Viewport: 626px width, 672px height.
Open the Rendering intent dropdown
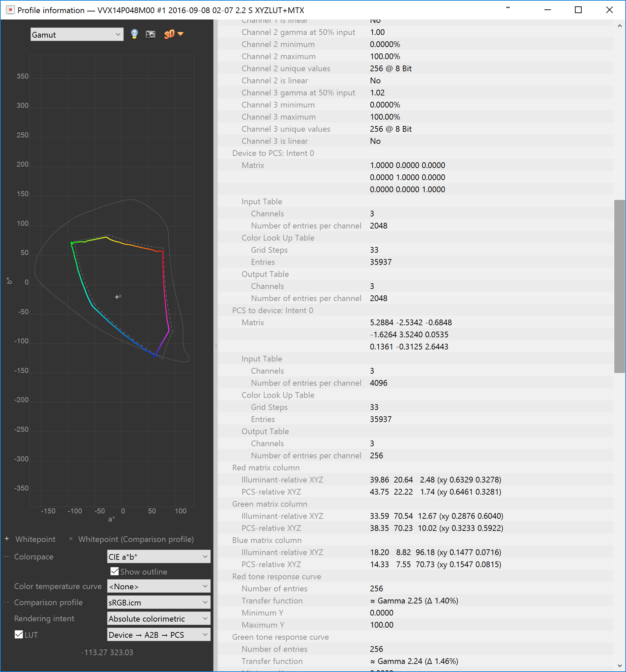159,619
